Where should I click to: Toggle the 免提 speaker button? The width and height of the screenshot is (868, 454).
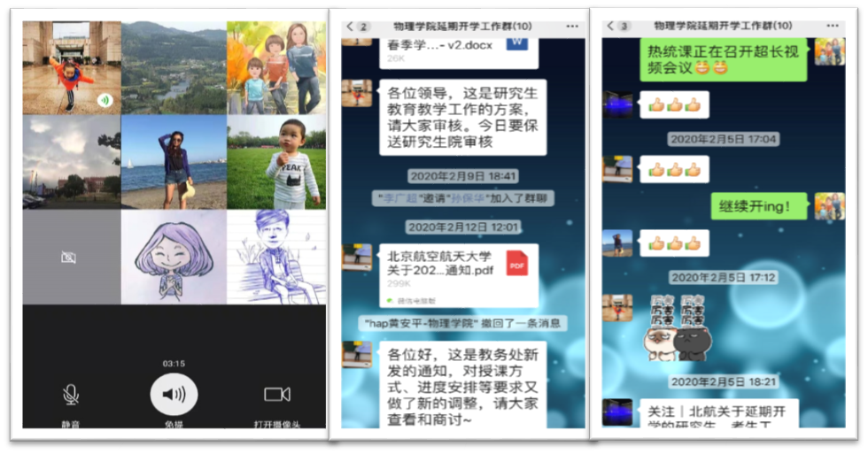pos(174,395)
